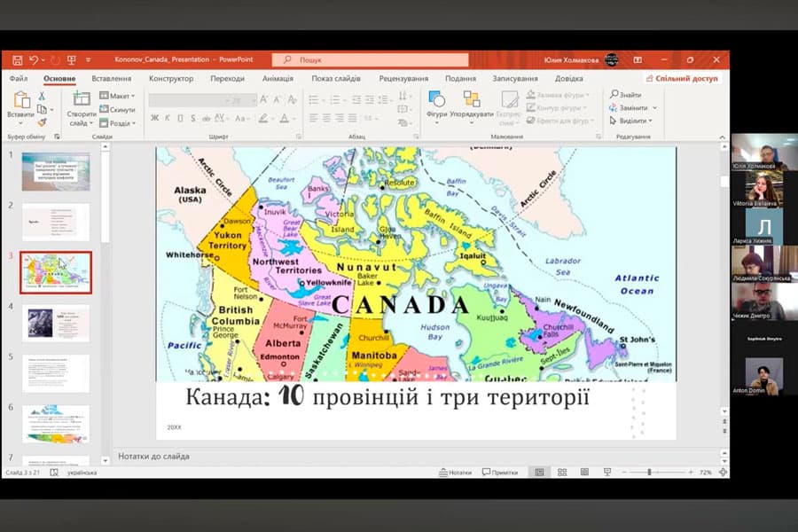Open the Розділ section dropdown
The width and height of the screenshot is (798, 532).
(x=118, y=123)
